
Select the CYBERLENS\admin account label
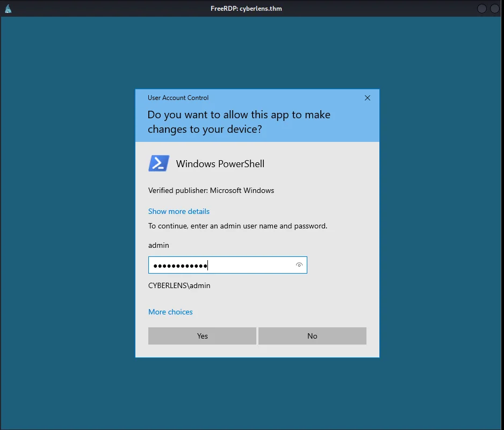click(x=179, y=285)
